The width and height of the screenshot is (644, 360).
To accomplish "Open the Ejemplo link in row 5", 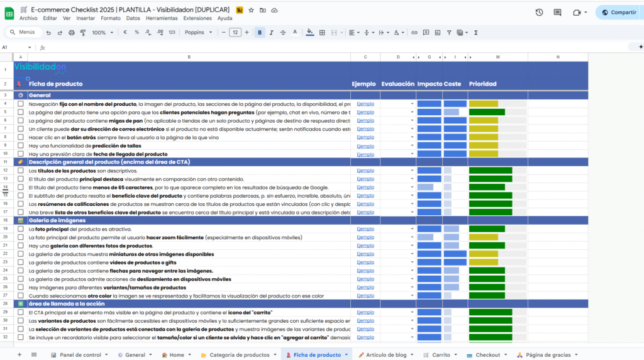I will pos(365,112).
